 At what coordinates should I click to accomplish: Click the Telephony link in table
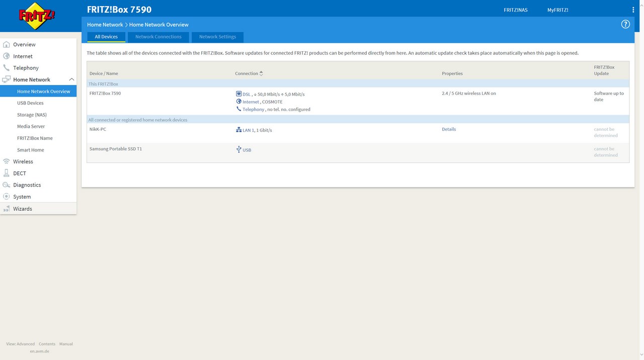point(253,109)
